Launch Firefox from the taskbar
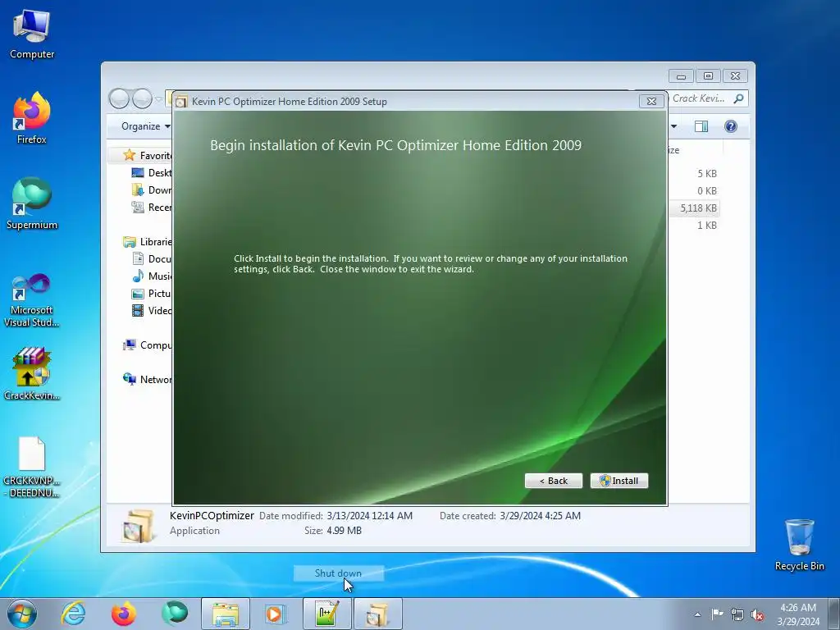840x630 pixels. (x=124, y=614)
